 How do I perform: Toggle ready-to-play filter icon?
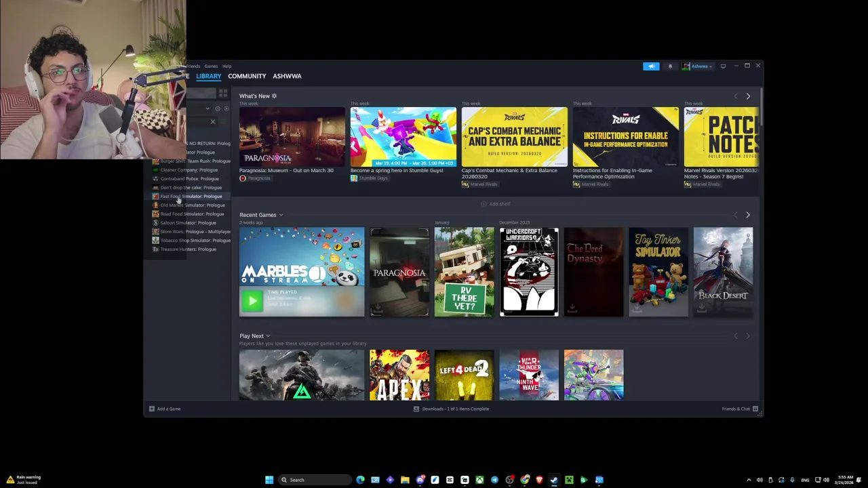tap(226, 108)
